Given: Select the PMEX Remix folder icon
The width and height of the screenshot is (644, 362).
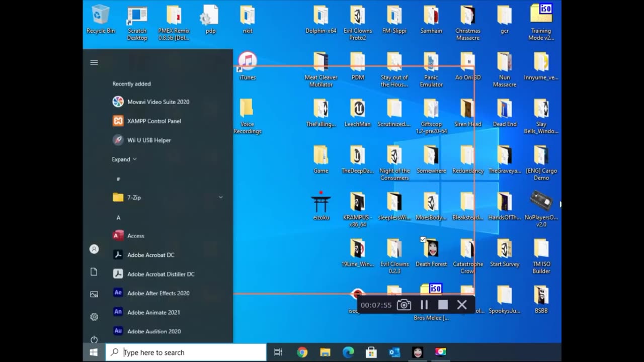Looking at the screenshot, I should (x=174, y=23).
